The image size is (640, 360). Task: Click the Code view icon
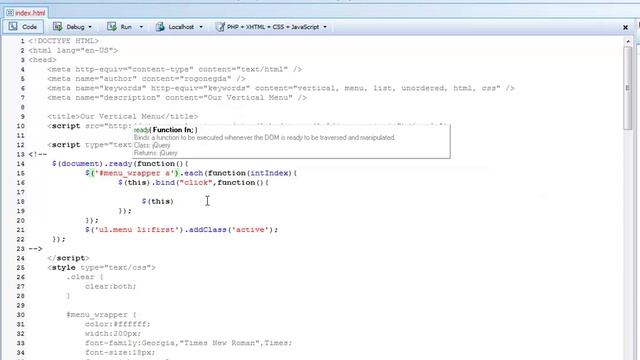coord(13,27)
